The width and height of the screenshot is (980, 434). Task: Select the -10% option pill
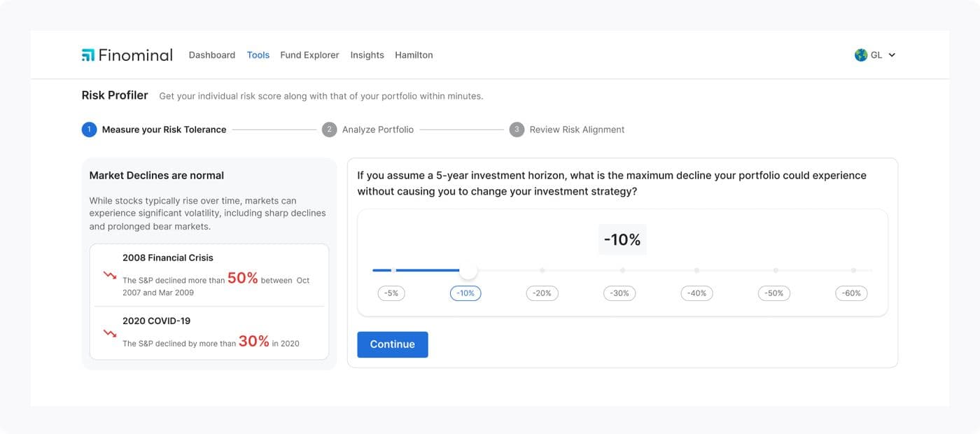(465, 293)
